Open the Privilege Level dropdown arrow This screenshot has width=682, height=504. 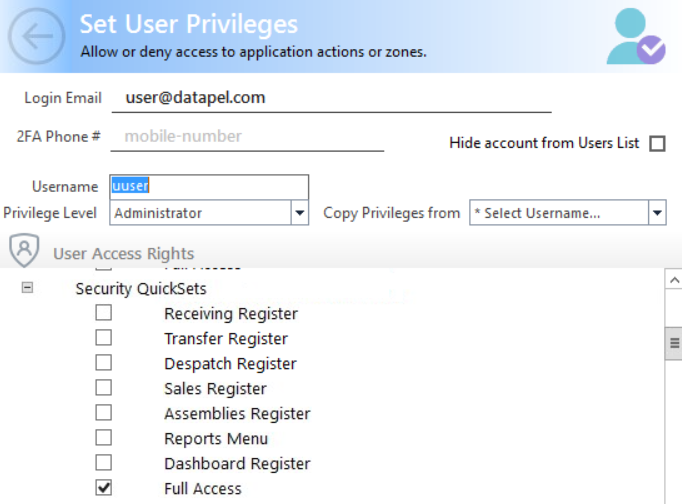point(300,213)
